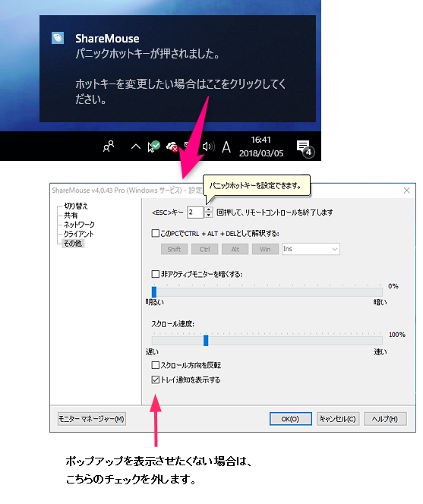Show hidden tray icons with the up chevron
Image resolution: width=423 pixels, height=504 pixels.
pos(136,147)
